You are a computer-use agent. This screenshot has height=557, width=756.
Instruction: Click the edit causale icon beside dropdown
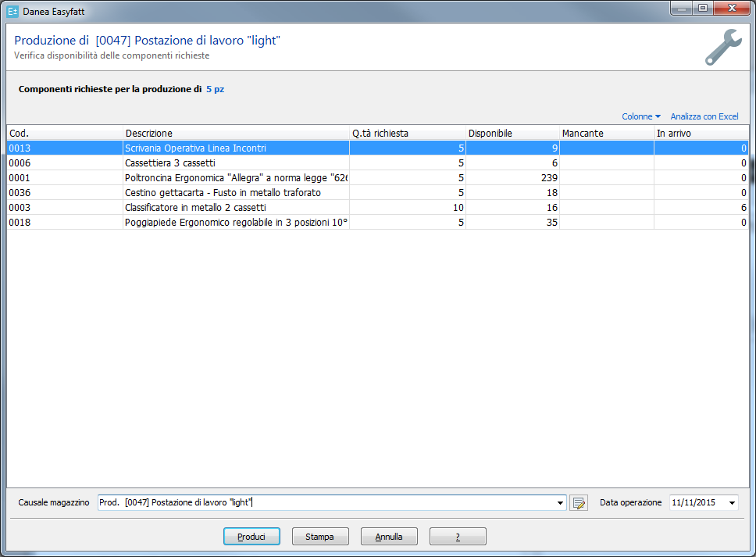tap(578, 503)
